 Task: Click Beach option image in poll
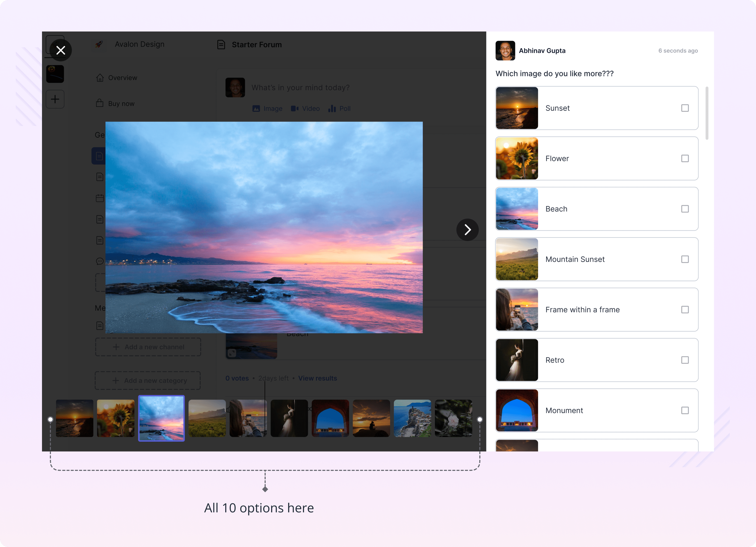[x=517, y=209]
